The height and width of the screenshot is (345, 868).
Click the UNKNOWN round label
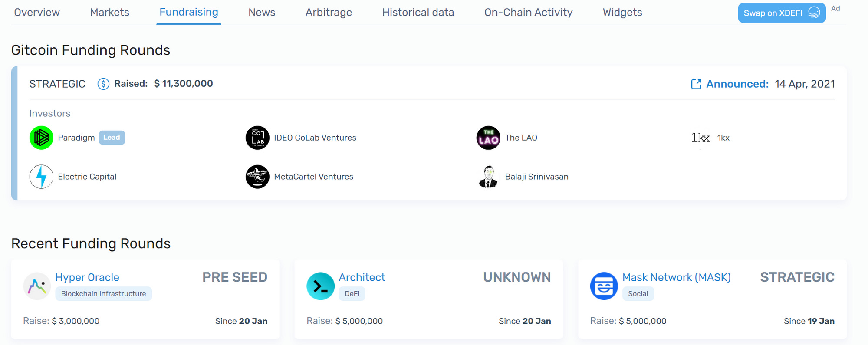tap(517, 277)
